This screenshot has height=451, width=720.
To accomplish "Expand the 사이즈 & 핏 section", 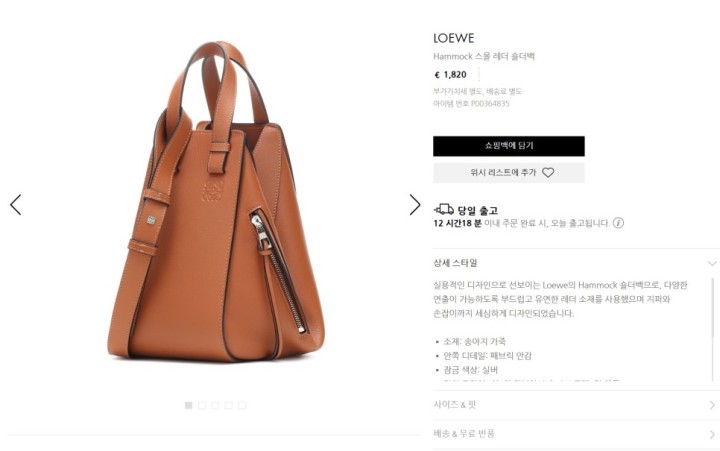I will pos(576,405).
